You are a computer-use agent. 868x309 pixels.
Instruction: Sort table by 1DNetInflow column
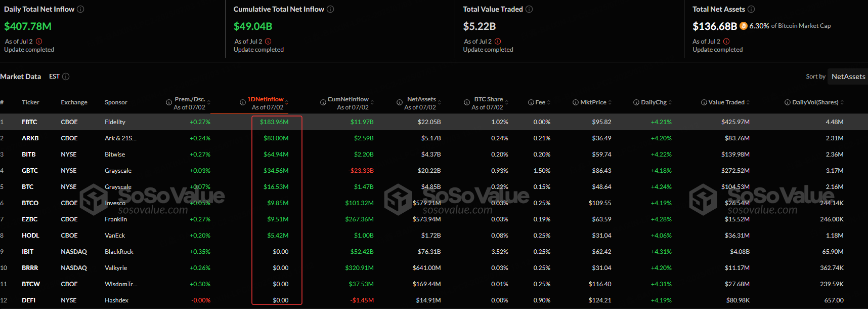(x=266, y=99)
